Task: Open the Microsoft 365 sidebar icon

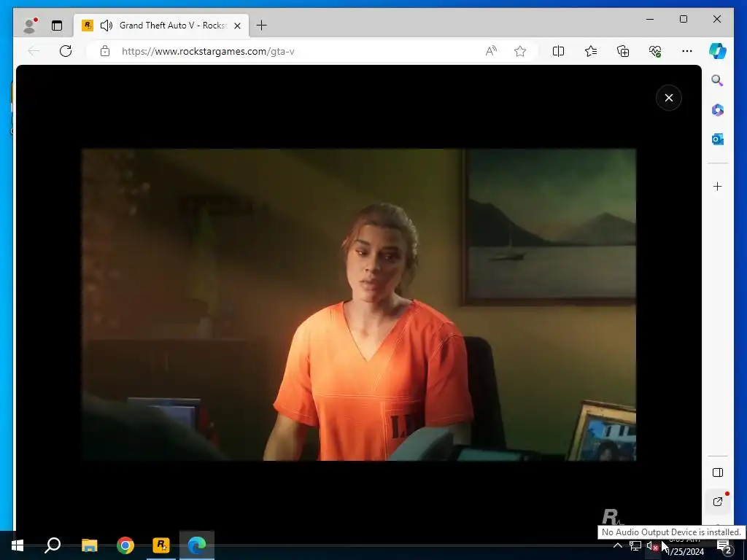Action: (718, 110)
